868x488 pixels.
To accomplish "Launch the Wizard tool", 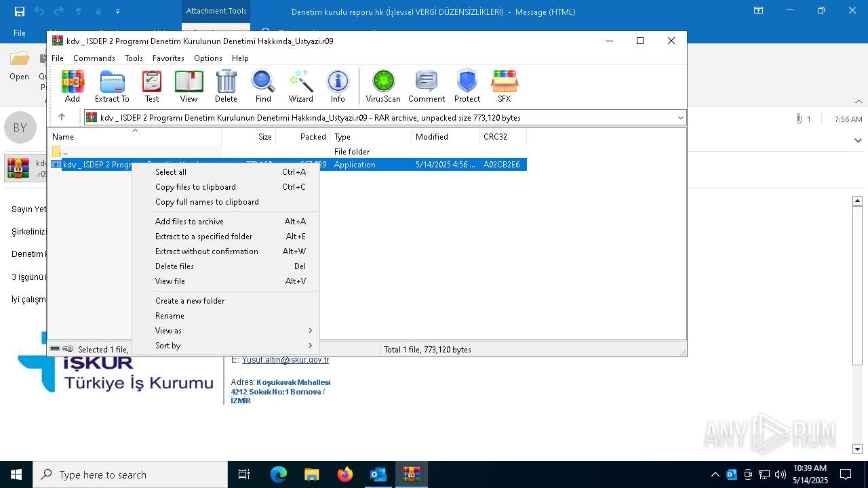I will coord(300,86).
